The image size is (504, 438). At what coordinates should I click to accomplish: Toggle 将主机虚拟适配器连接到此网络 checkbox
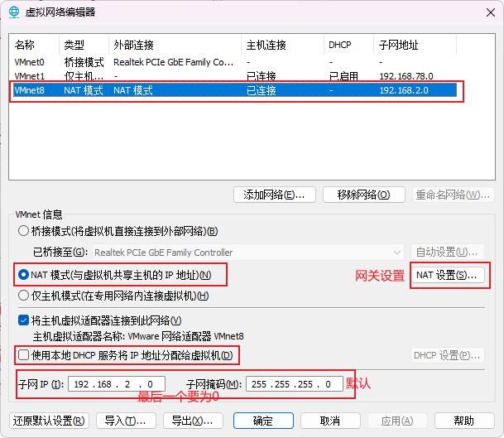(x=23, y=320)
